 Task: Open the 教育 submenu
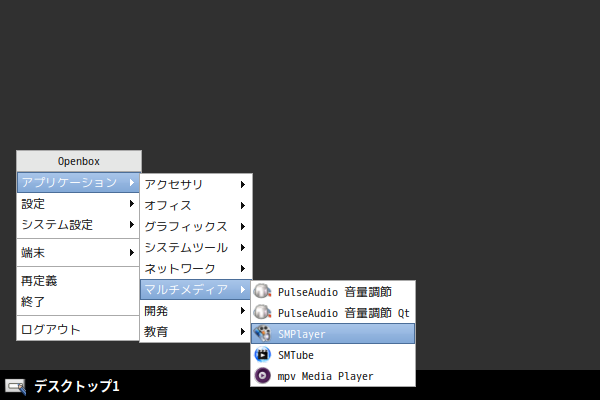196,331
